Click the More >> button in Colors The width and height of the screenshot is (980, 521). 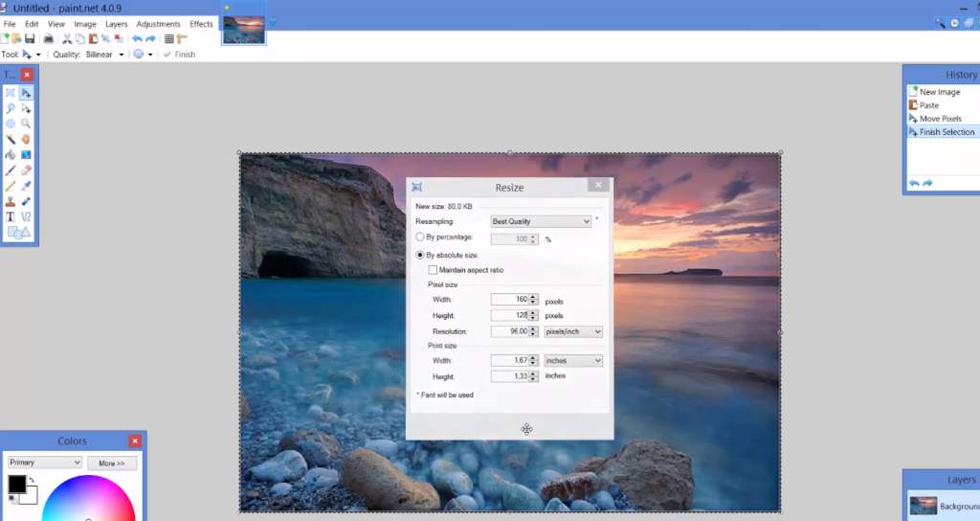[x=112, y=463]
